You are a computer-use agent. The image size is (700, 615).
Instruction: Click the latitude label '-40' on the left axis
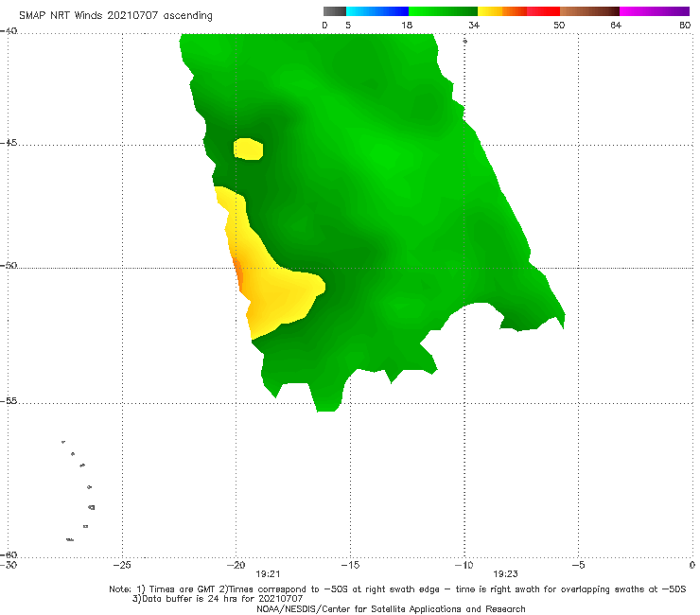9,31
